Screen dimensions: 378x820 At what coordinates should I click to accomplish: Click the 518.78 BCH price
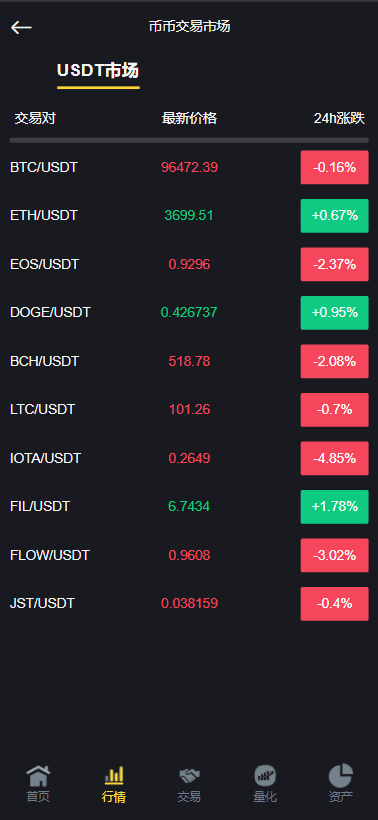click(189, 361)
